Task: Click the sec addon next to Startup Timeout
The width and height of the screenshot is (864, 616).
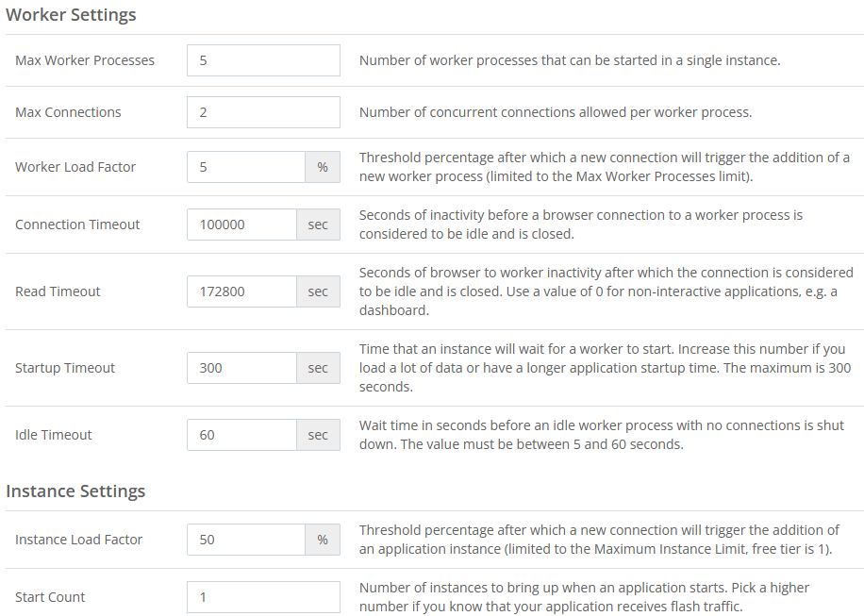Action: pos(319,368)
